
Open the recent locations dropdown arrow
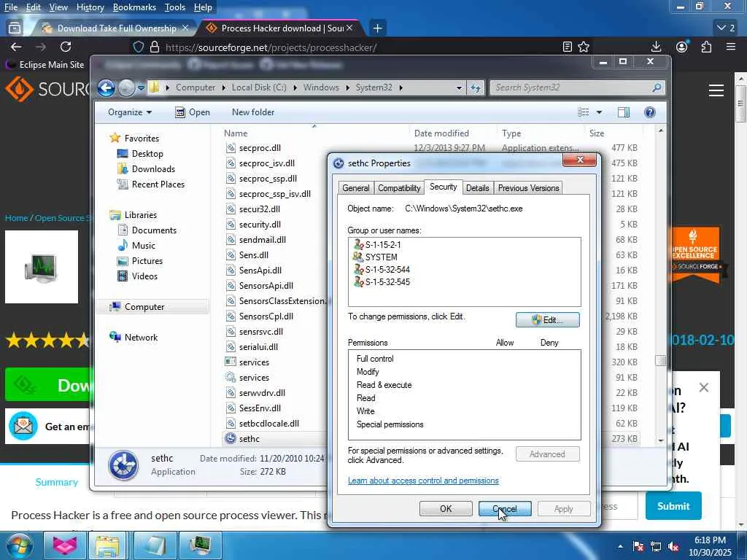click(141, 87)
